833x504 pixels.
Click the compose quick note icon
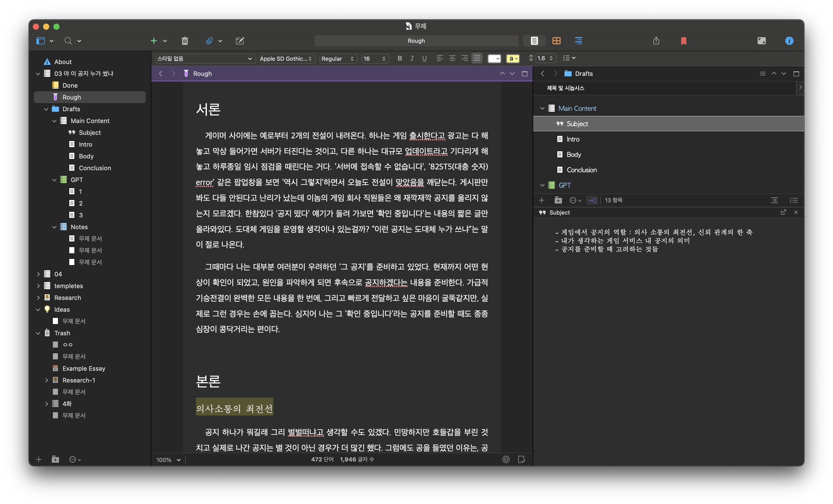point(240,41)
